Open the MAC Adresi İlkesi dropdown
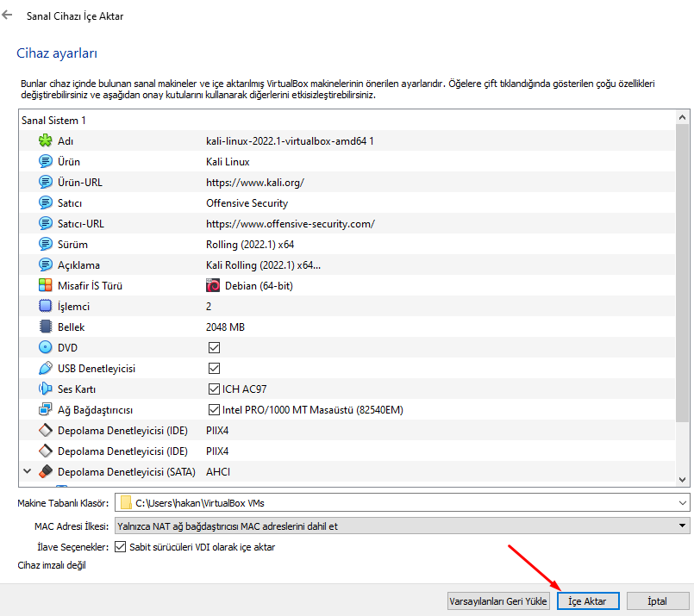The height and width of the screenshot is (616, 694). 683,525
